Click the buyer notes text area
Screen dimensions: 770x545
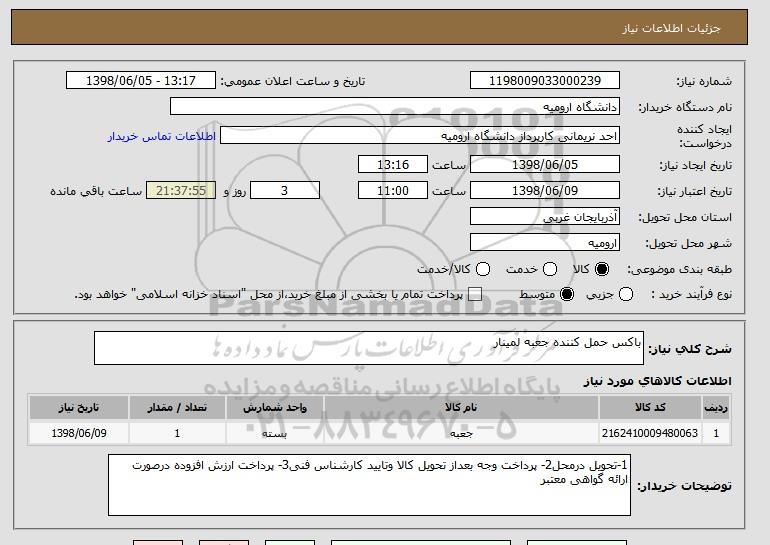369,485
